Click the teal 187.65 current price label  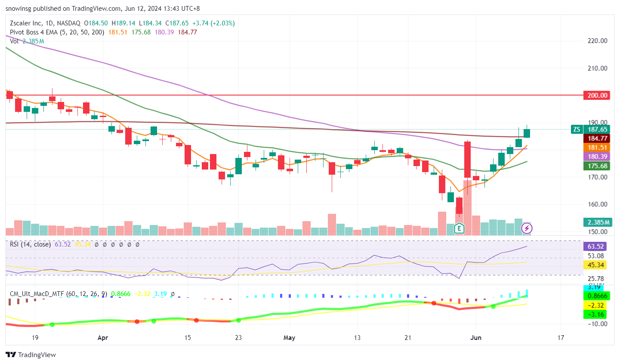[x=596, y=129]
